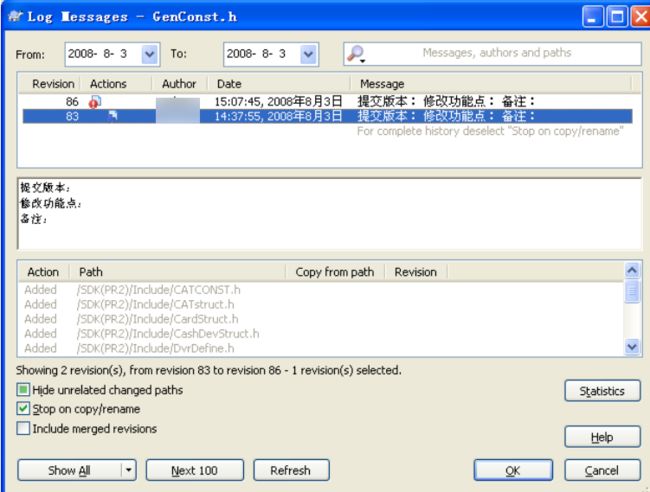Click the paths list scrollbar thumb

632,291
